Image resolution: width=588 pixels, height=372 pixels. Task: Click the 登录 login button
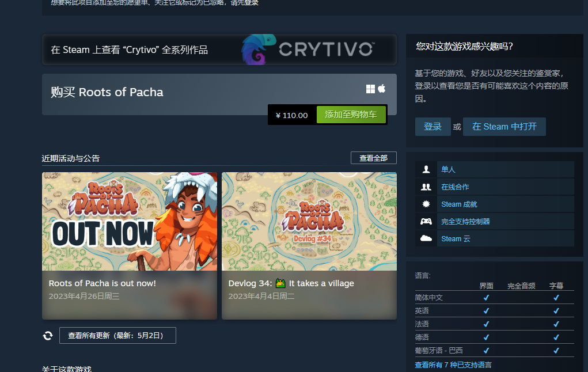tap(433, 127)
